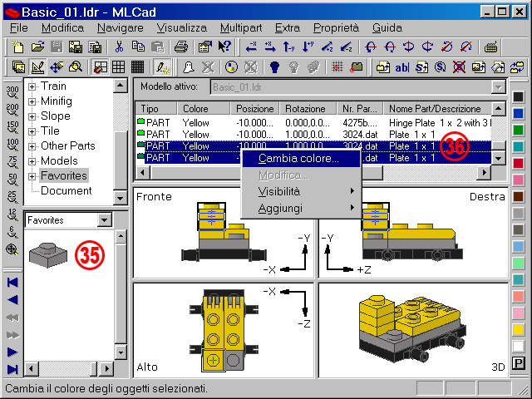The height and width of the screenshot is (399, 532).
Task: Click the zoom-to-fit magnifier icon
Action: 12,250
